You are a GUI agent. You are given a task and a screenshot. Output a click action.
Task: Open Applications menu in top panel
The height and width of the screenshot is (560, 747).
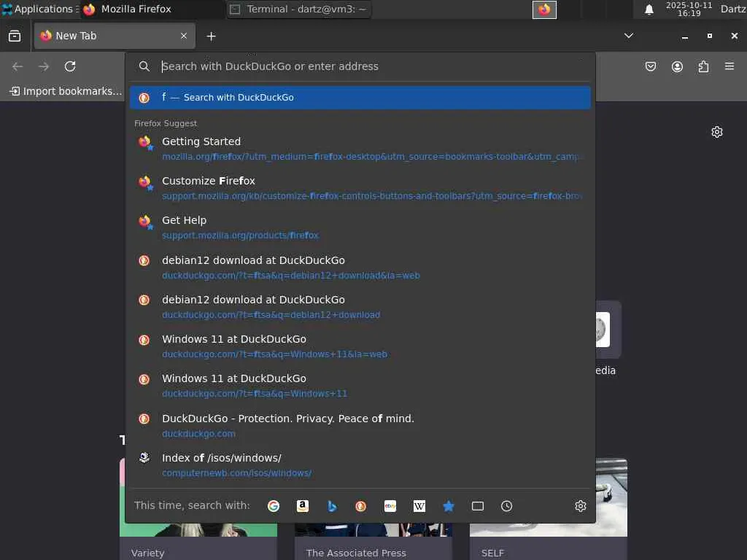click(40, 9)
